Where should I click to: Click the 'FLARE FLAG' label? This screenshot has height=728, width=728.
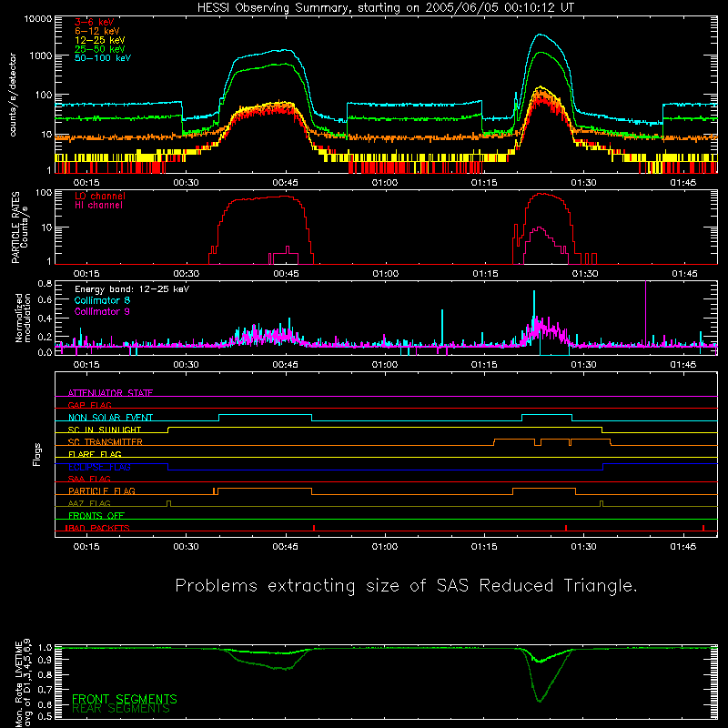click(95, 454)
